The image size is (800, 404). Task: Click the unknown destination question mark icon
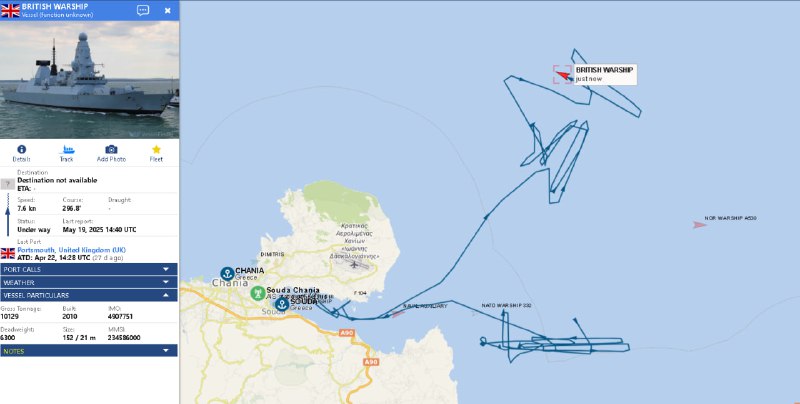8,184
